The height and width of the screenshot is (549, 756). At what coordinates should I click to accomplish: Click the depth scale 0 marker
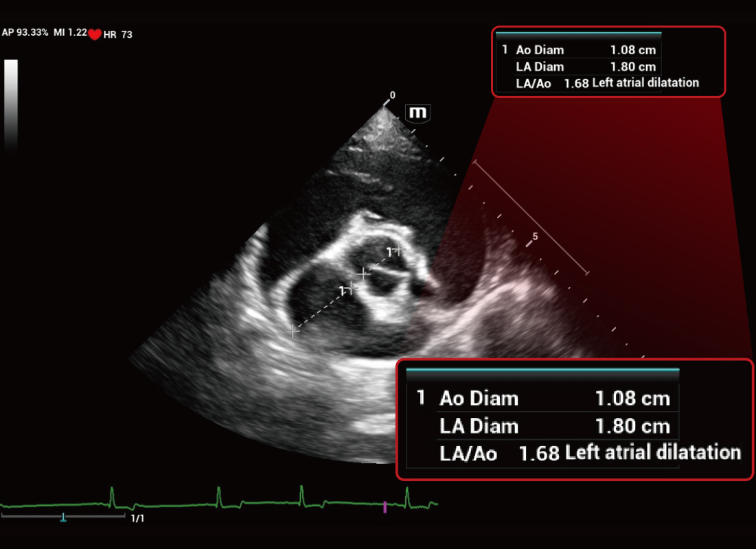[392, 95]
